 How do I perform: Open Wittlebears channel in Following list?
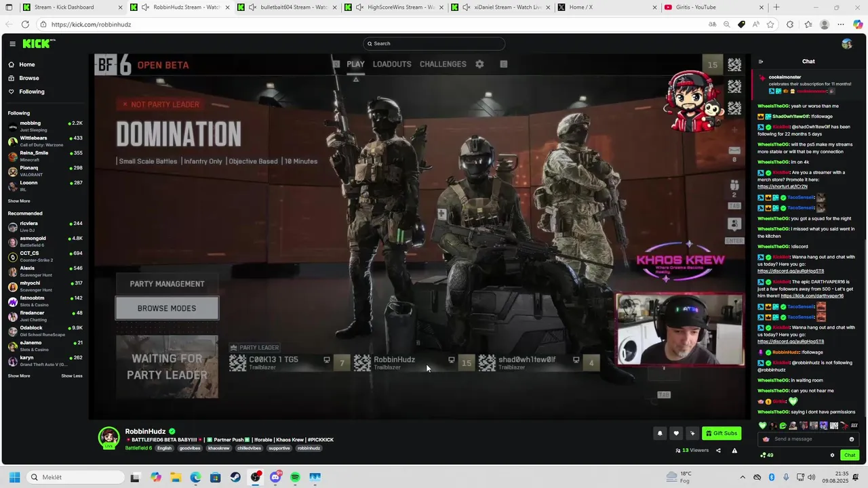tap(45, 141)
